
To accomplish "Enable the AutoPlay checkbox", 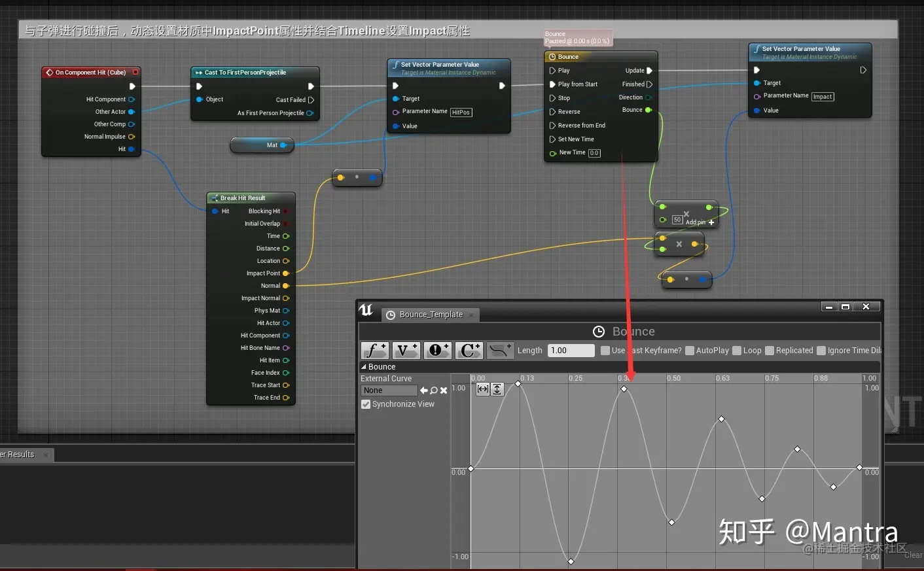I will coord(690,351).
